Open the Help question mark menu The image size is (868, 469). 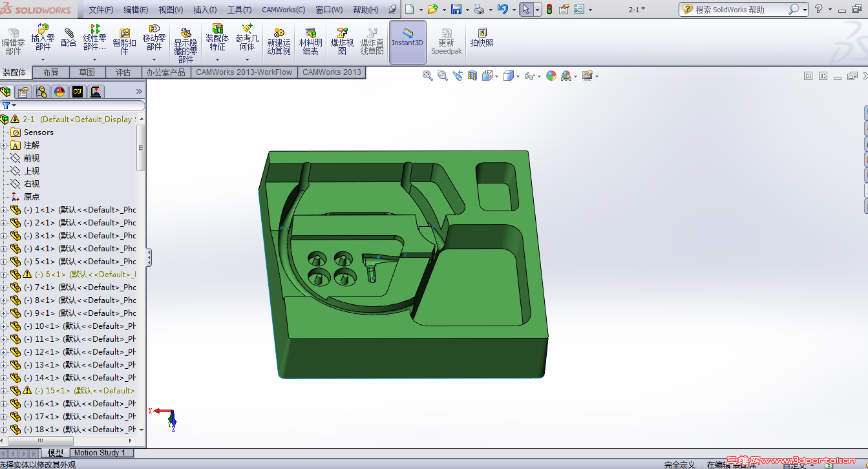click(x=819, y=9)
